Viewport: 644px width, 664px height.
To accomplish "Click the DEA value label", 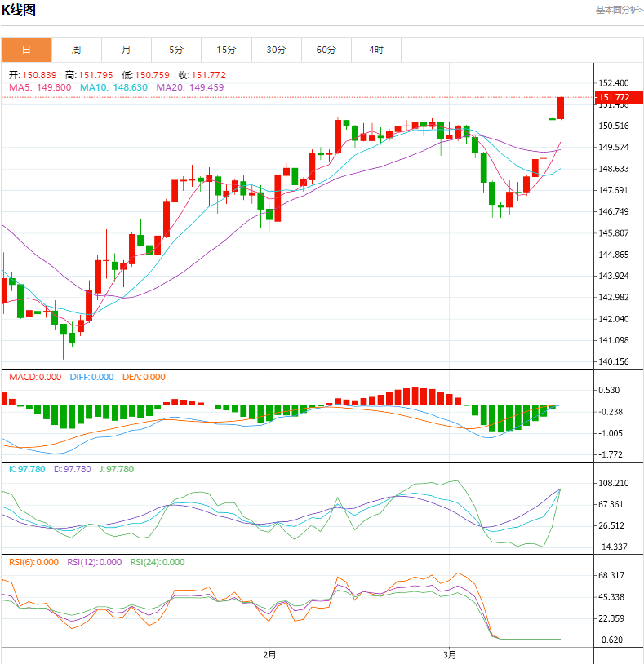I will 144,377.
